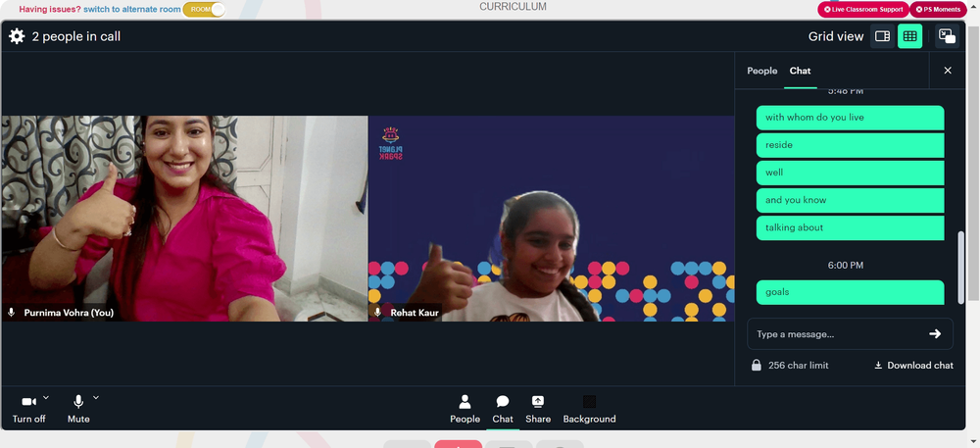The height and width of the screenshot is (448, 980).
Task: Expand camera options chevron
Action: [x=46, y=397]
